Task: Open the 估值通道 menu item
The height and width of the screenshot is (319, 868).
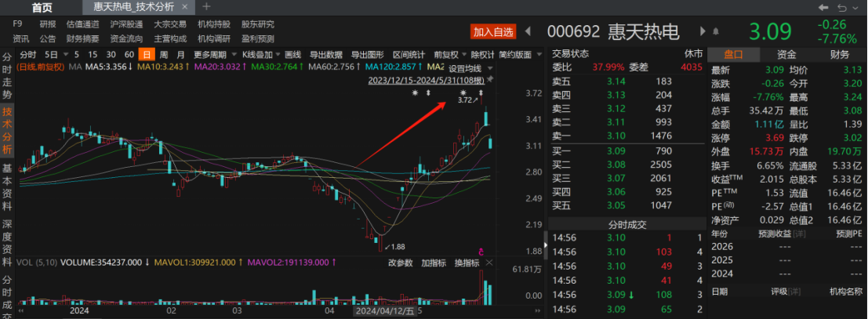Action: 82,24
